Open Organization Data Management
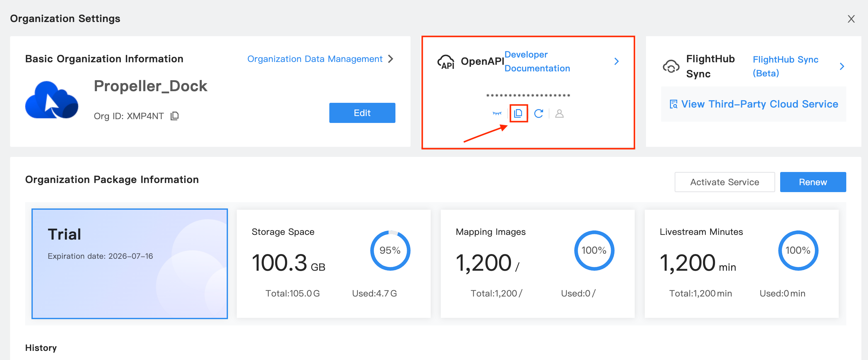Viewport: 868px width, 360px height. pyautogui.click(x=315, y=59)
